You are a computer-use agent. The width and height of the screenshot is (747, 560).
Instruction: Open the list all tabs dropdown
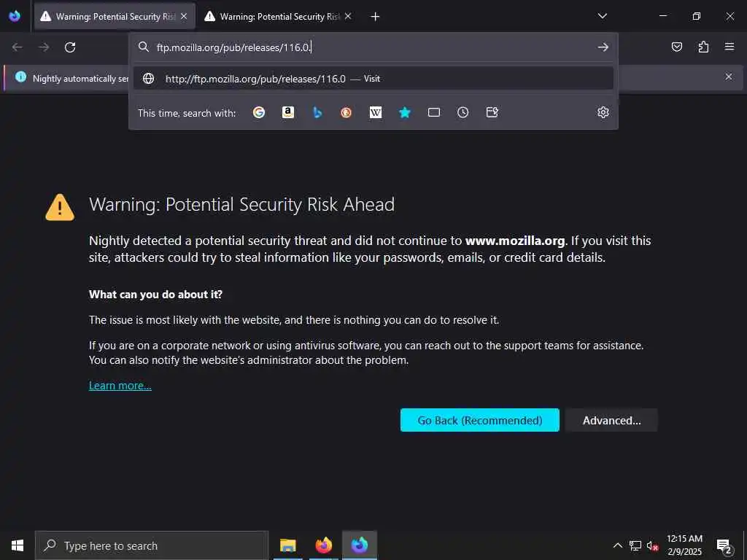(x=602, y=16)
